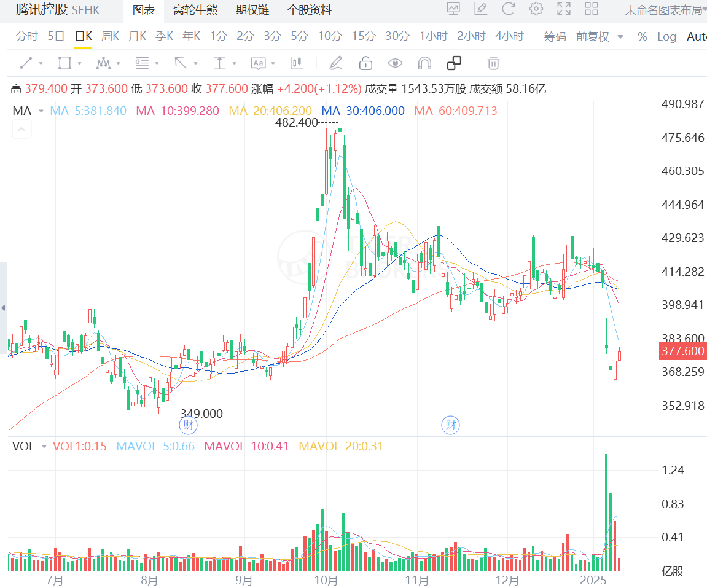
Task: Click the MAVOL 10:0.41 legend label
Action: pos(246,447)
